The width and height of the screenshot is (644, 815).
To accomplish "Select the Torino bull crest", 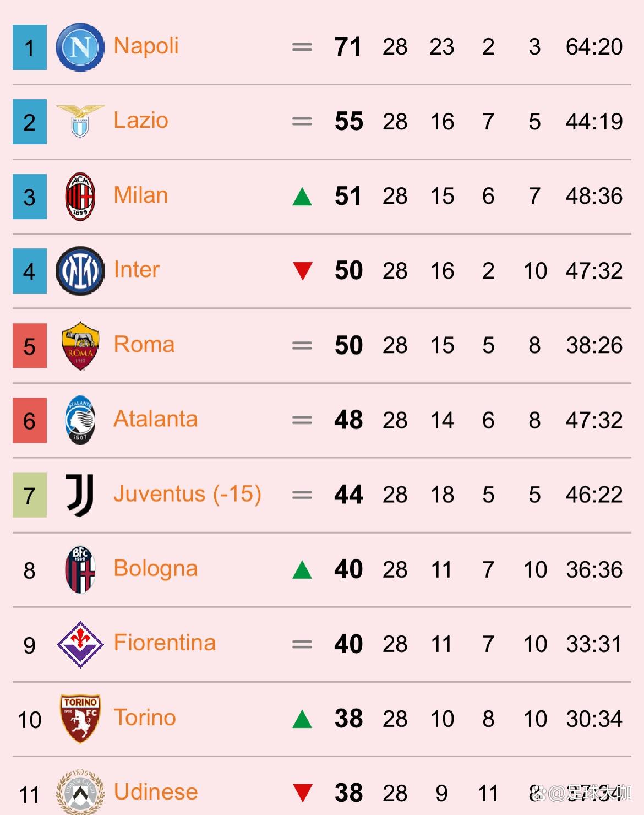I will pos(80,719).
